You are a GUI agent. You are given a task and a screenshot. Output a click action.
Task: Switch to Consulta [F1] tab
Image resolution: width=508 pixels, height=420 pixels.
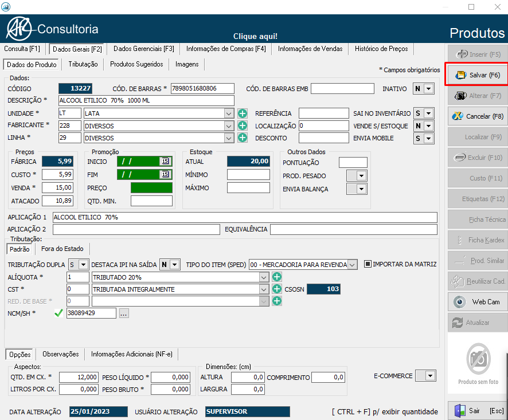pyautogui.click(x=22, y=49)
